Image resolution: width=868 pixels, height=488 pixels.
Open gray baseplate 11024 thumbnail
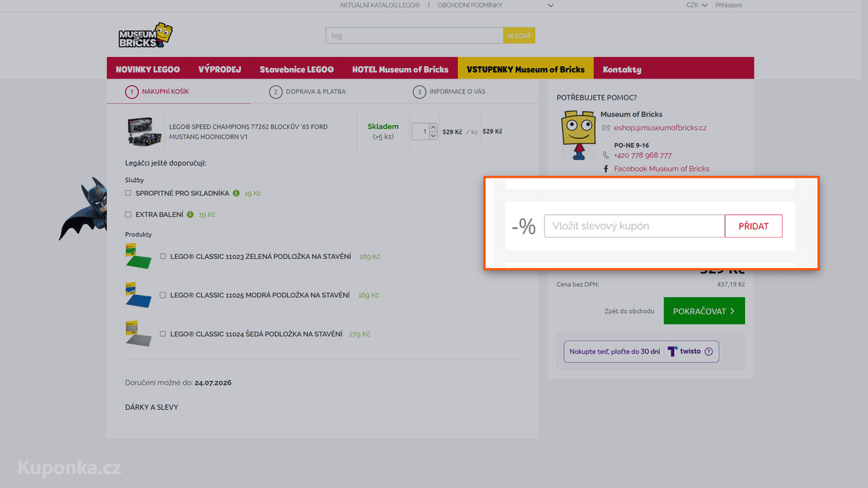pyautogui.click(x=139, y=334)
